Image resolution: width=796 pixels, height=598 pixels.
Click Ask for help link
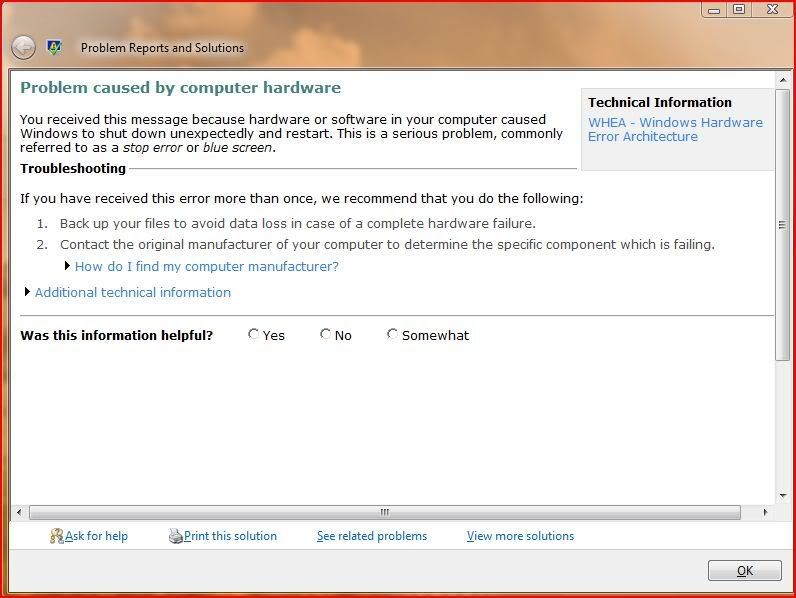coord(96,536)
